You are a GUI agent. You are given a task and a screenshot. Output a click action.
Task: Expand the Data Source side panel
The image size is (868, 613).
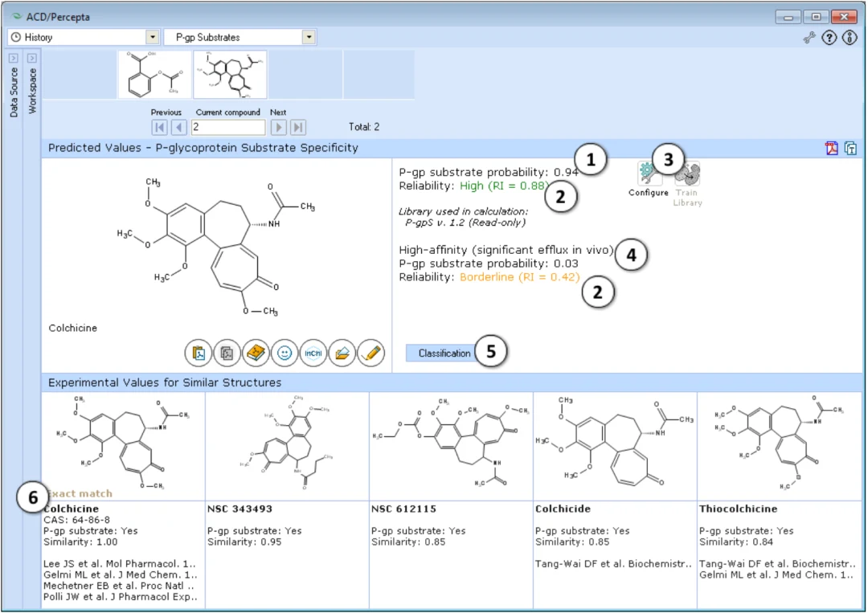click(x=14, y=58)
